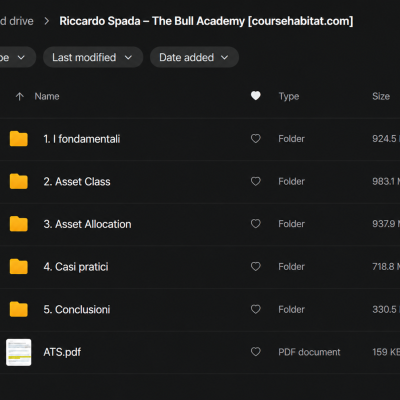This screenshot has width=400, height=400.
Task: Sort by the Size column header
Action: [381, 96]
